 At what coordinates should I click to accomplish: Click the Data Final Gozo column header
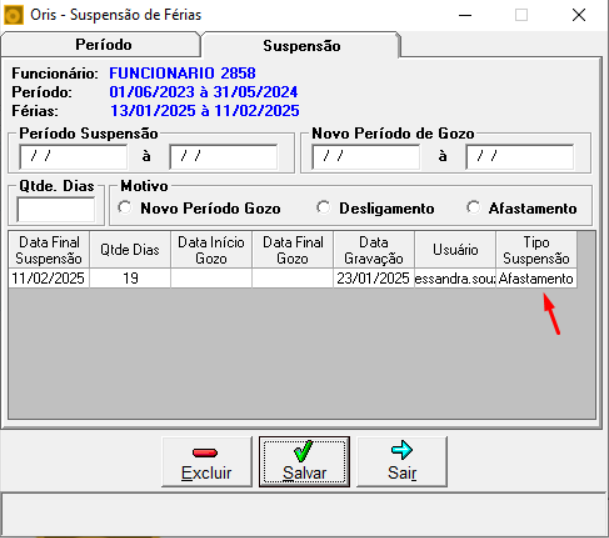coord(293,250)
